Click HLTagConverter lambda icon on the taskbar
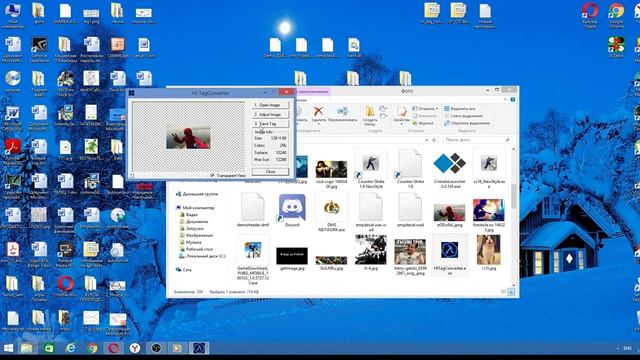Screen dimensions: 640x360 coord(199,348)
